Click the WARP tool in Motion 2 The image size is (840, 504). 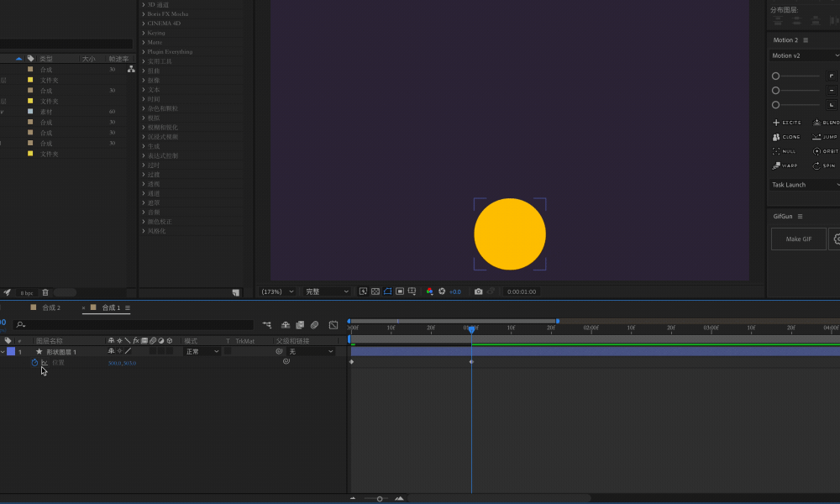point(785,166)
